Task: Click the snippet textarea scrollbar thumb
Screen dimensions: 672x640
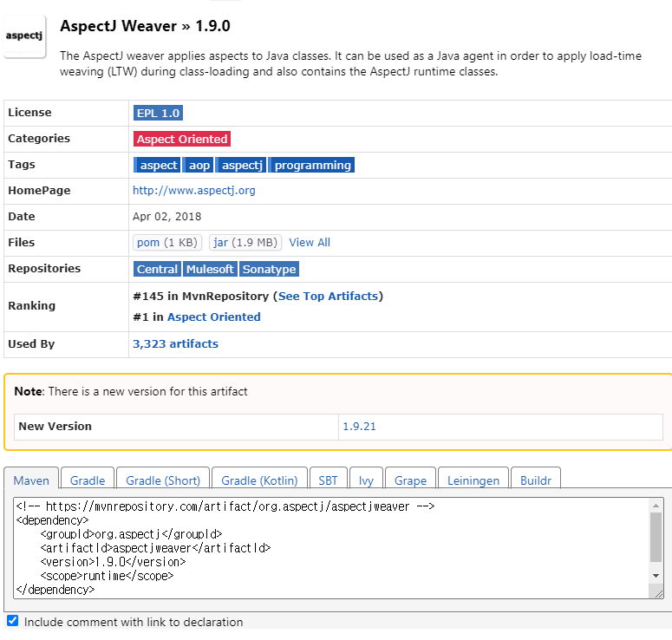Action: (656, 537)
